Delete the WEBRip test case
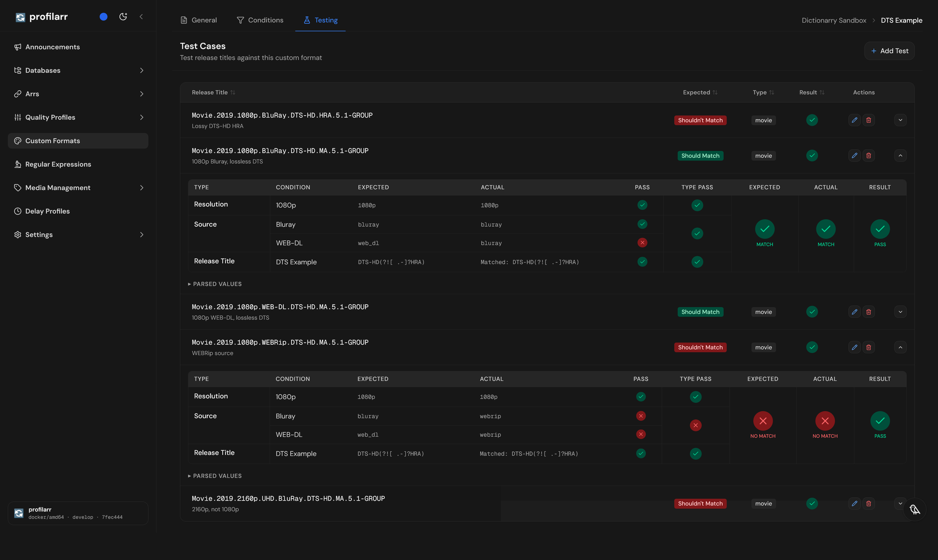This screenshot has height=560, width=938. coord(869,347)
